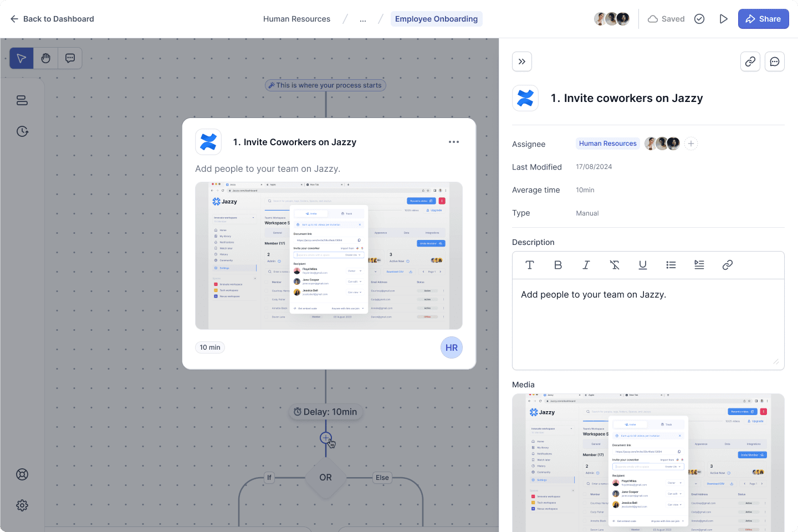
Task: Toggle italic formatting in description editor
Action: [x=586, y=265]
